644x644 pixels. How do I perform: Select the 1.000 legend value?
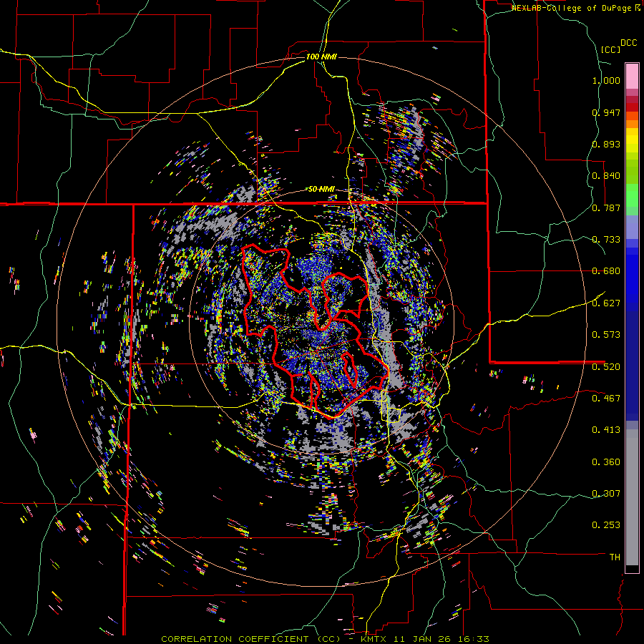pos(606,80)
